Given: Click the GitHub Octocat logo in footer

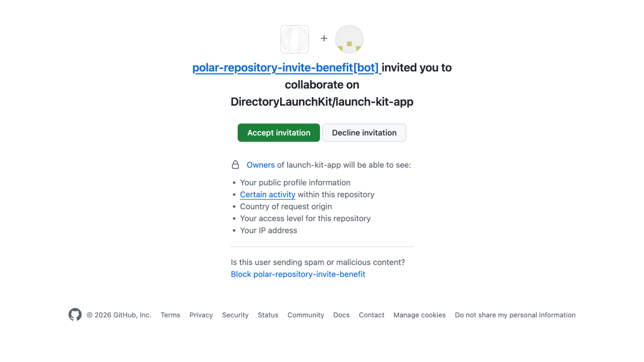Looking at the screenshot, I should [75, 315].
